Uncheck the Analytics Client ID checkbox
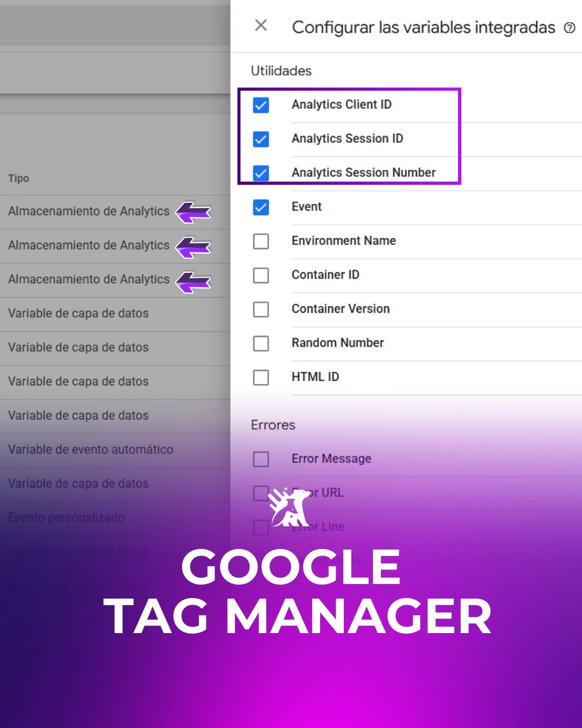 click(x=261, y=105)
